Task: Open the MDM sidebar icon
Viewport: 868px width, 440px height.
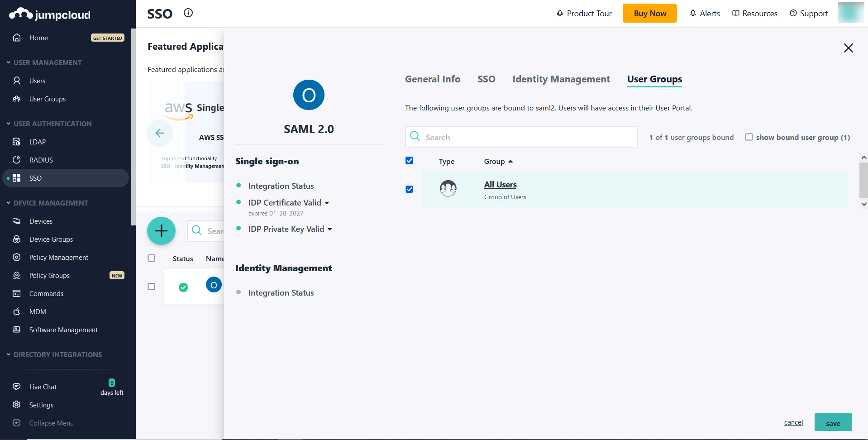Action: [x=16, y=311]
